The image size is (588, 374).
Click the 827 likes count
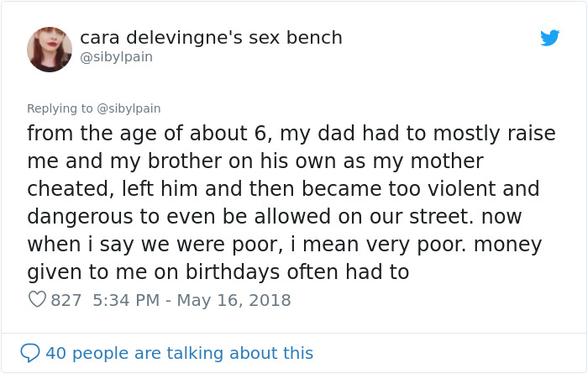[66, 300]
